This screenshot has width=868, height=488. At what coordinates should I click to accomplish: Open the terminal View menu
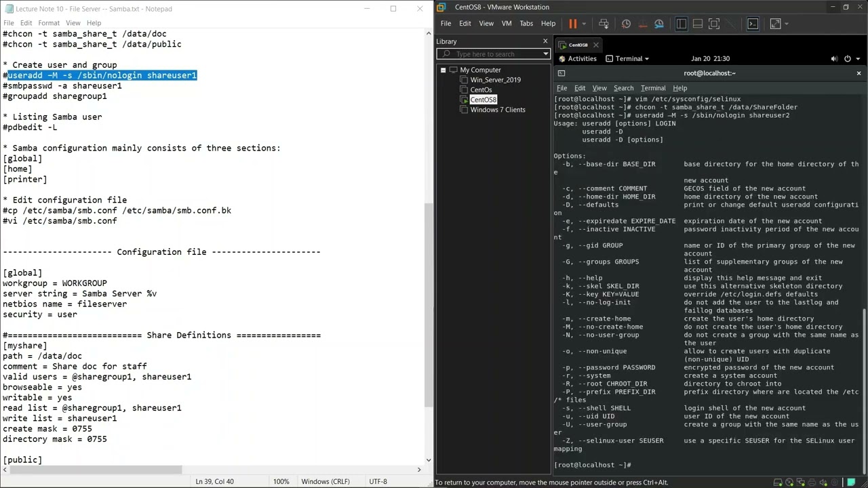[x=599, y=88]
